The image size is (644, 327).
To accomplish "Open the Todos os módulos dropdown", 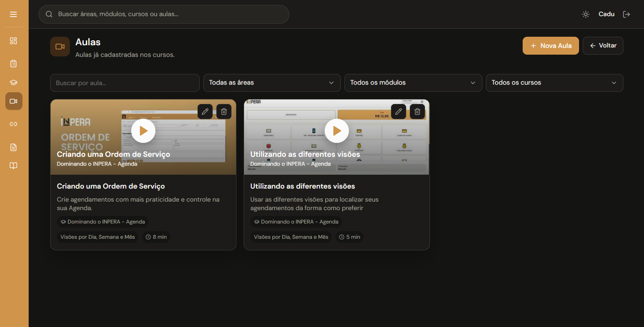I will (x=413, y=83).
